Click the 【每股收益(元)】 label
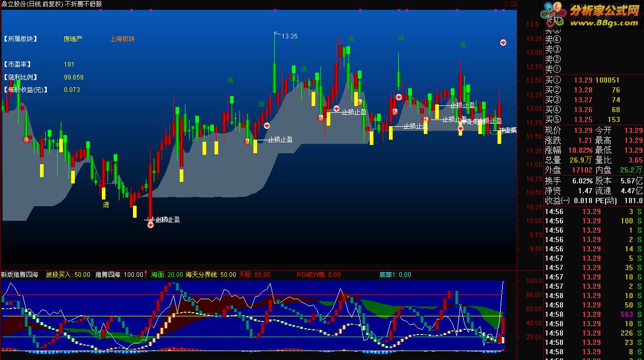644x360 pixels. tap(25, 90)
